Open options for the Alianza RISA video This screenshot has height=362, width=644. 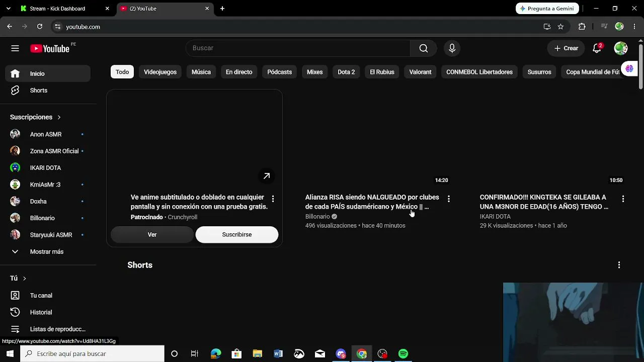pos(448,199)
